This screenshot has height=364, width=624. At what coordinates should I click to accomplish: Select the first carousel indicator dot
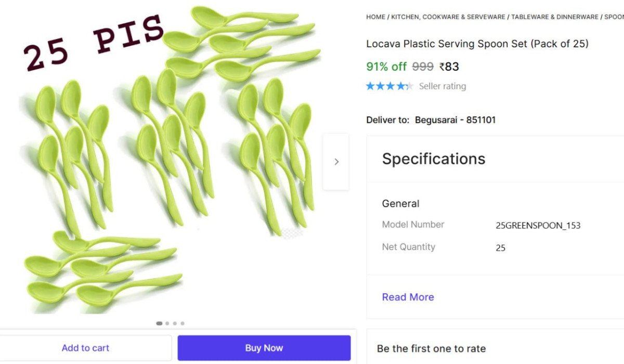point(159,323)
